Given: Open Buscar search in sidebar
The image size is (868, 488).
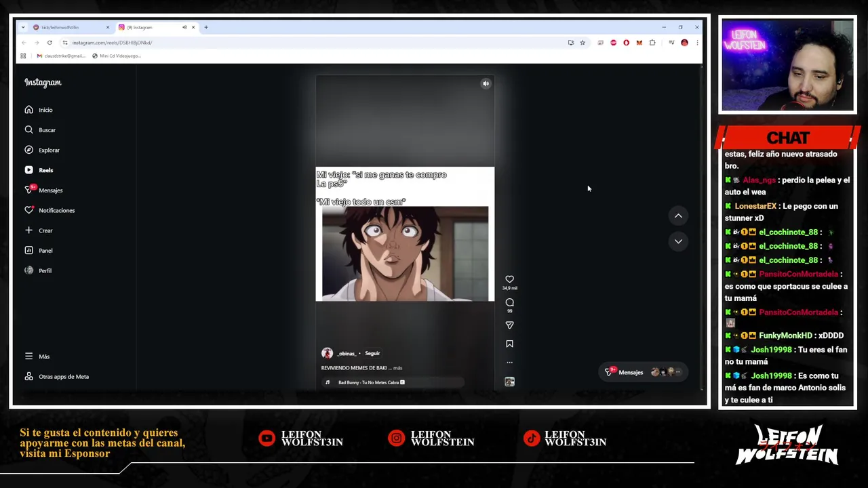Looking at the screenshot, I should click(x=40, y=129).
